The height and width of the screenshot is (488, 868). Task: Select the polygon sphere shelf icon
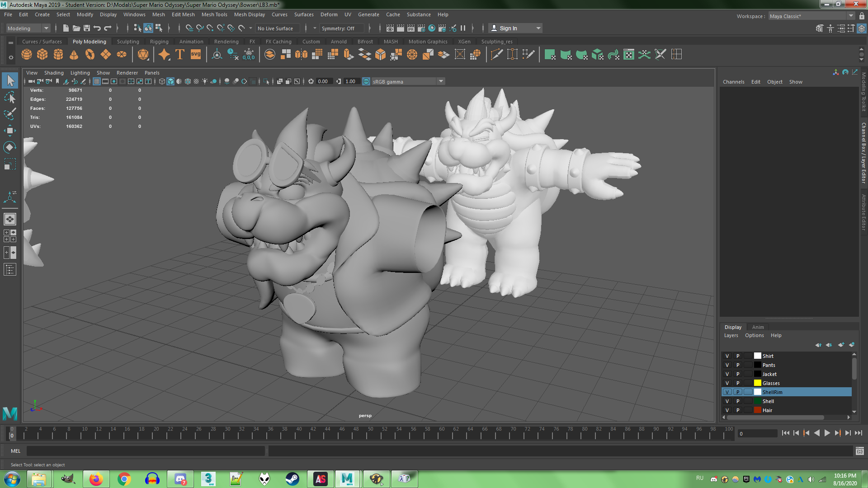(27, 55)
